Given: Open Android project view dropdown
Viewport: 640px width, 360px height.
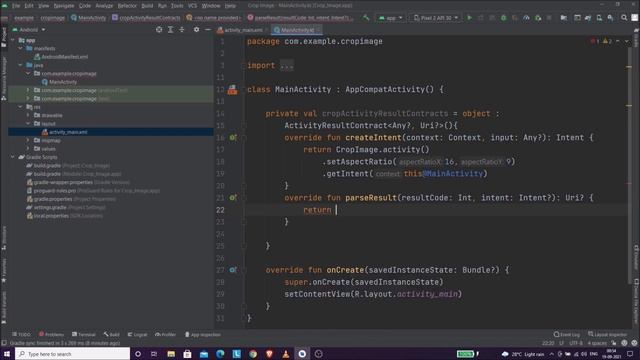Looking at the screenshot, I should (29, 30).
